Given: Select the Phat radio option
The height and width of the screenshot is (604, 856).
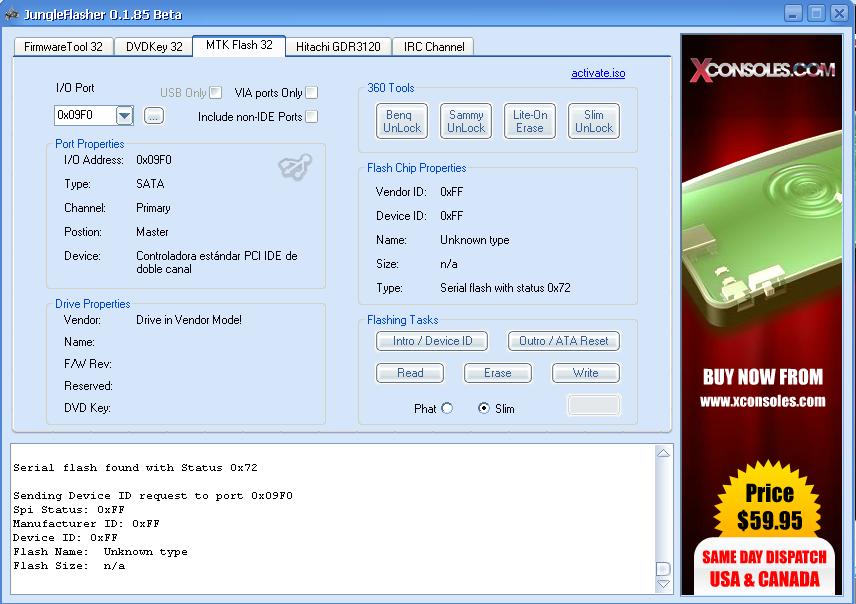Looking at the screenshot, I should click(447, 408).
